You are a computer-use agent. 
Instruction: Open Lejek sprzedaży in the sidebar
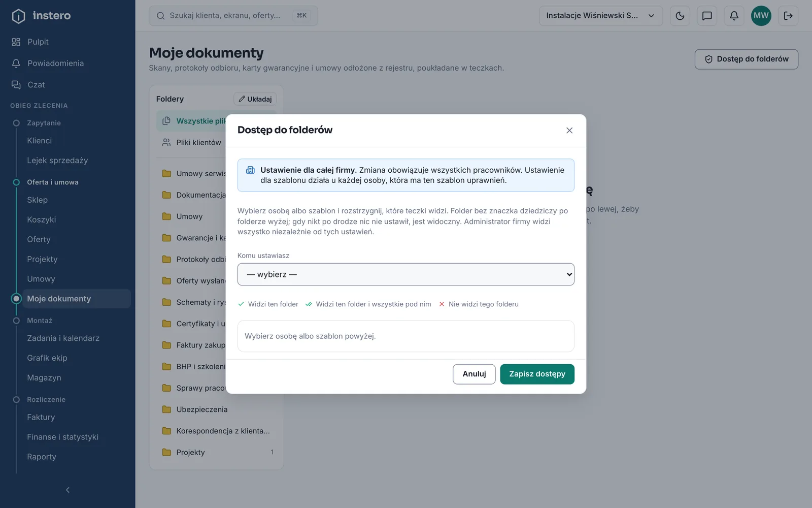(x=57, y=161)
